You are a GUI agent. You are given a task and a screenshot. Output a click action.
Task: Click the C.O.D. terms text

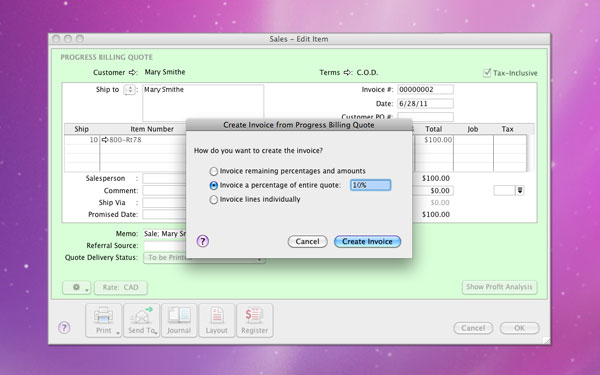(x=367, y=72)
